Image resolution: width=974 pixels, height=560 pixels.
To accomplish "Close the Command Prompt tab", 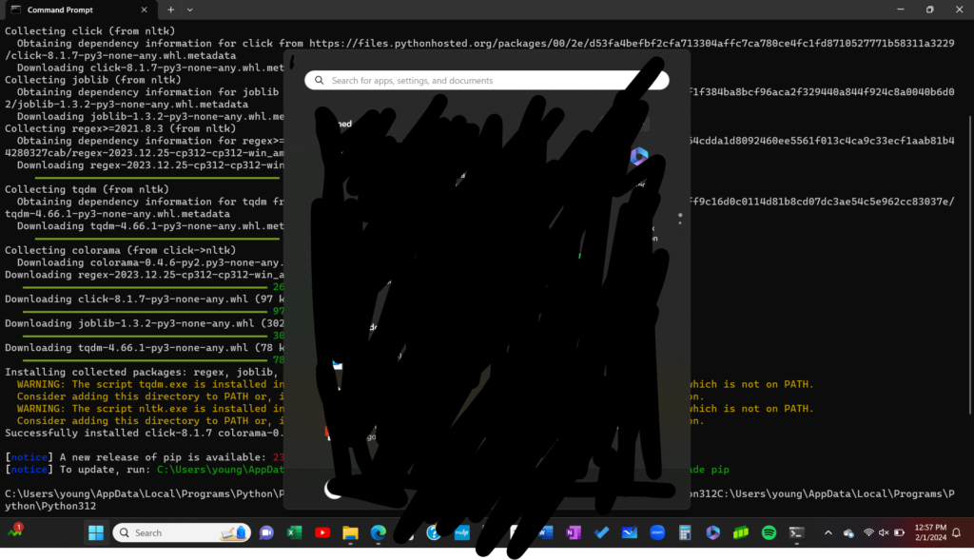I will pos(146,10).
